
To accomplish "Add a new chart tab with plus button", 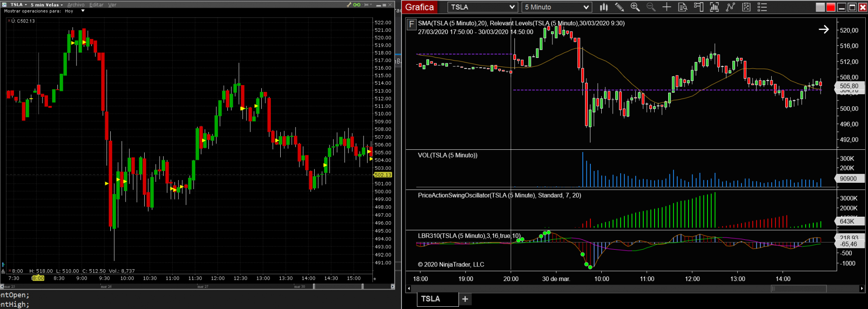I will [465, 299].
